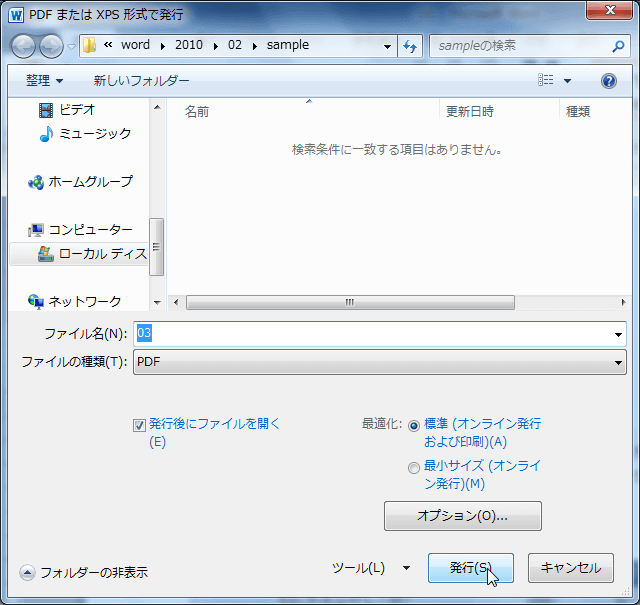
Task: Click the オプション(O)... button
Action: [x=463, y=516]
